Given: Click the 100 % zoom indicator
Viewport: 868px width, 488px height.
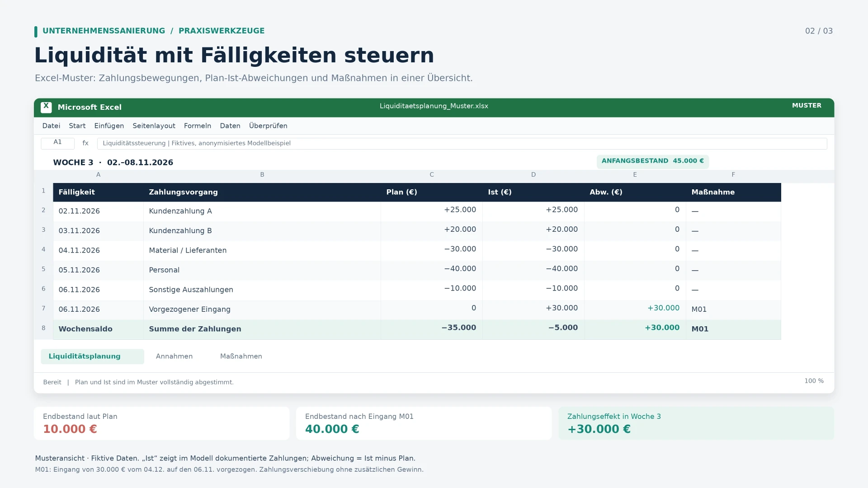Looking at the screenshot, I should [x=814, y=381].
